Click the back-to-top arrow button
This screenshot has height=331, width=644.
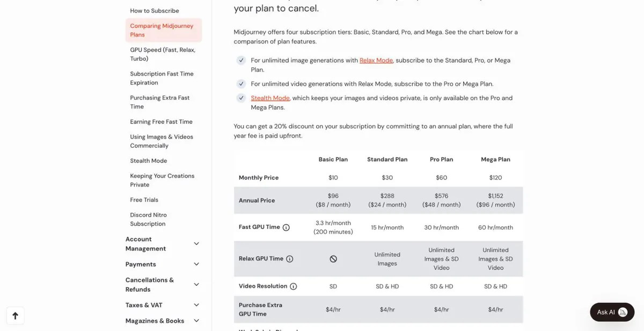(15, 316)
